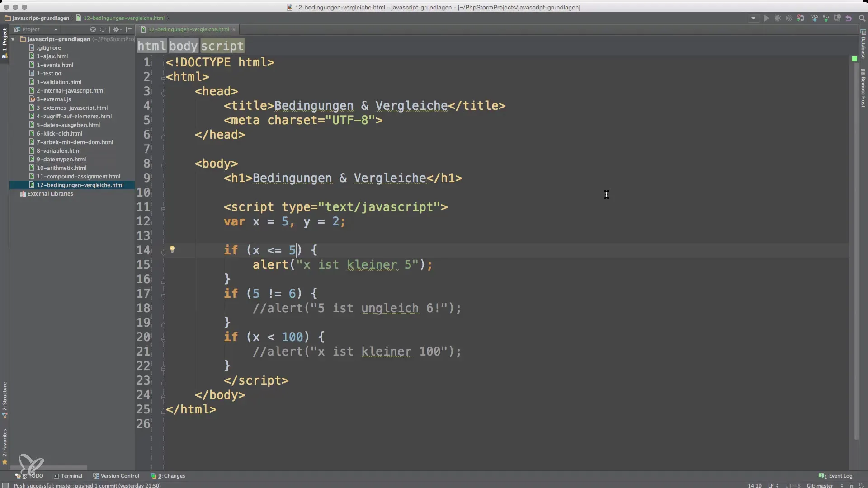
Task: Open the Terminal tool window
Action: coord(68,476)
